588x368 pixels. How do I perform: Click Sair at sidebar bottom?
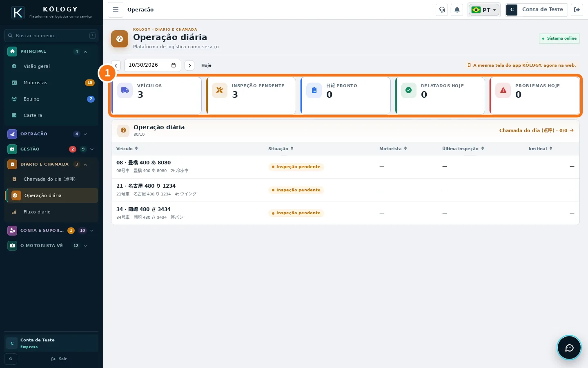(x=59, y=359)
